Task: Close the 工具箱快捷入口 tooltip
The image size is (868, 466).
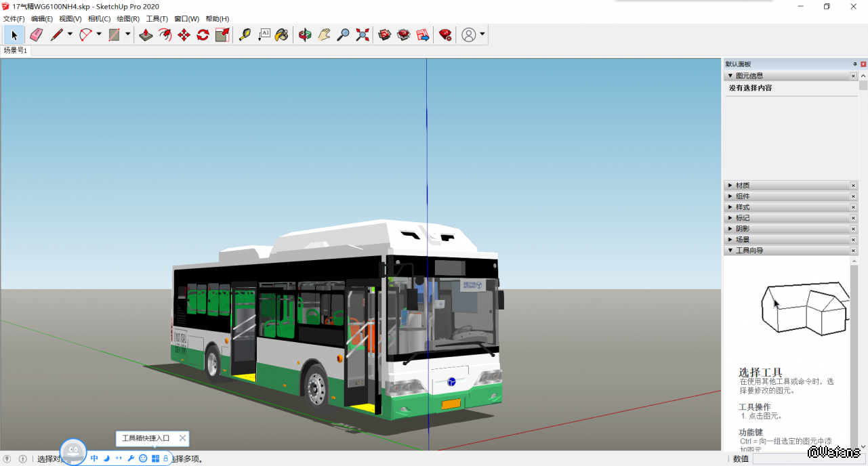Action: 182,438
